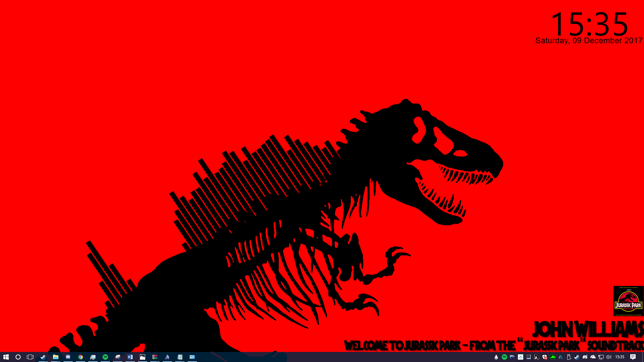
Task: Click the white triangle tray icon
Action: click(x=521, y=357)
